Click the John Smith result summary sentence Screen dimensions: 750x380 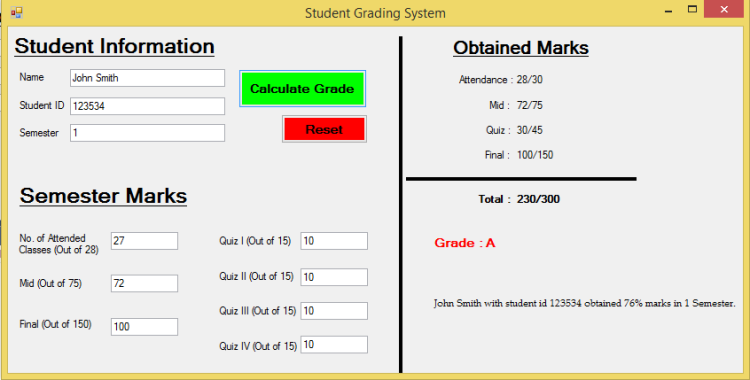[585, 303]
